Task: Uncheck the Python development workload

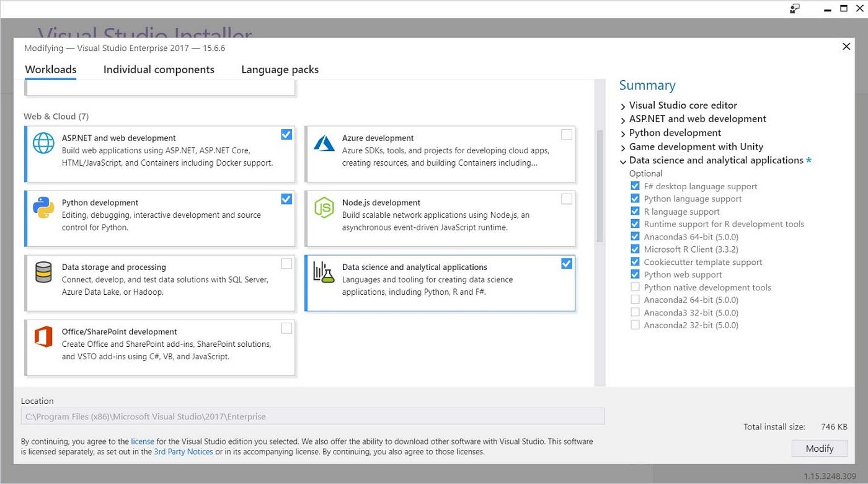Action: tap(286, 199)
